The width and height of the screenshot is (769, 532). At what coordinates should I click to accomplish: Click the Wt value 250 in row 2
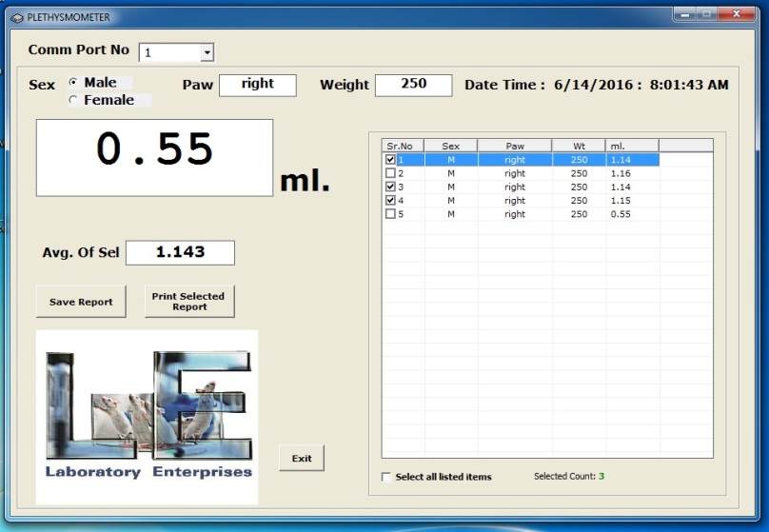(579, 173)
